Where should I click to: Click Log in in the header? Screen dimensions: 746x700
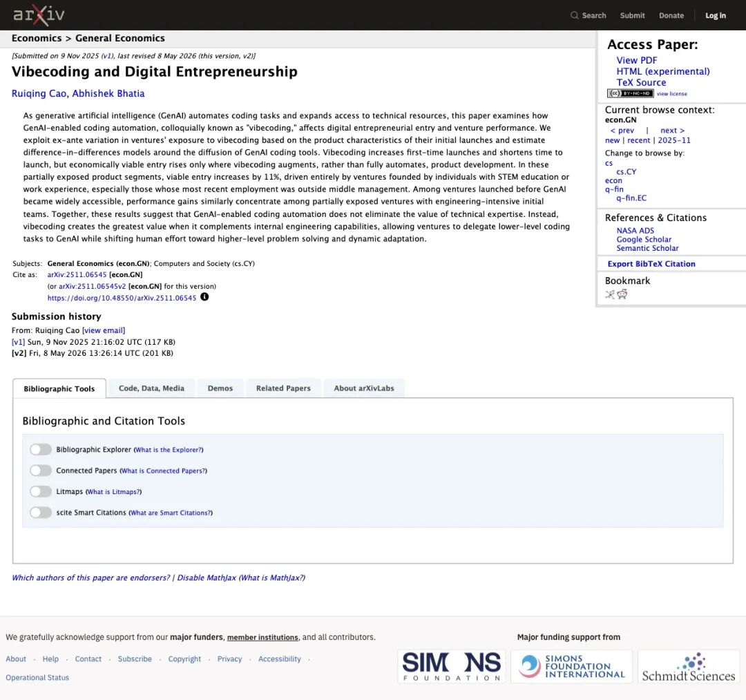pos(716,15)
